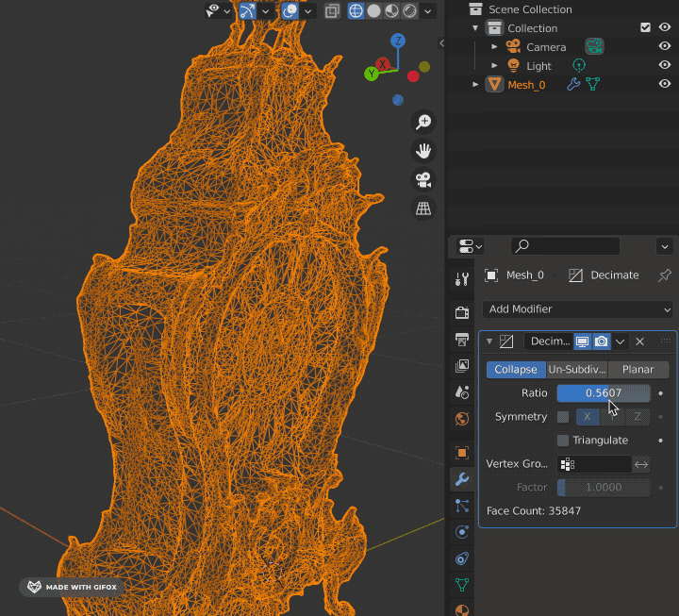Open the Add Modifier dropdown
Image resolution: width=679 pixels, height=616 pixels.
(x=577, y=309)
